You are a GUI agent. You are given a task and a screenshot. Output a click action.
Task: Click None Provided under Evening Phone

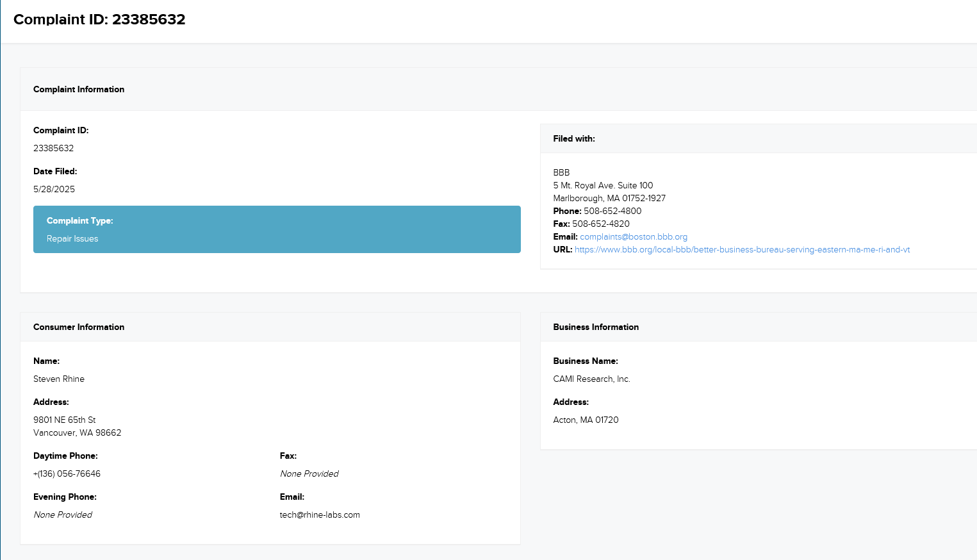tap(63, 515)
